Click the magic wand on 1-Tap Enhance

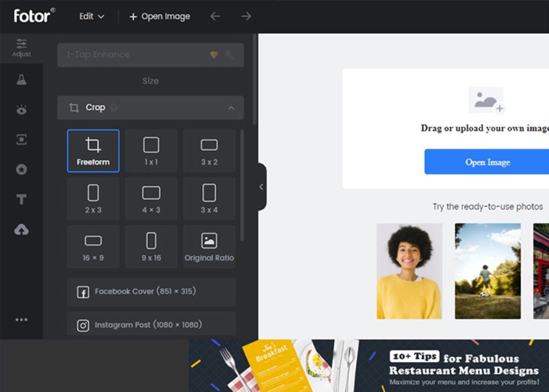click(231, 55)
